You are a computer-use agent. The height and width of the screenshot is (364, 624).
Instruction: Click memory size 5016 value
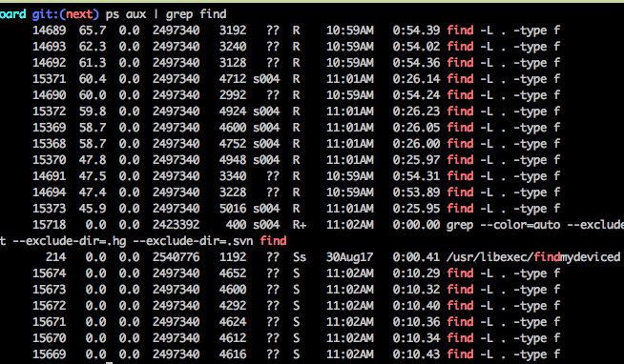233,209
